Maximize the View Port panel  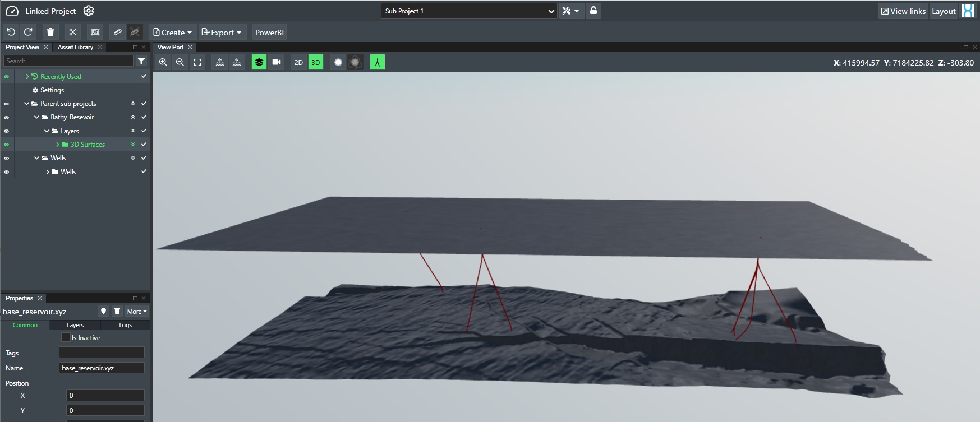tap(965, 47)
